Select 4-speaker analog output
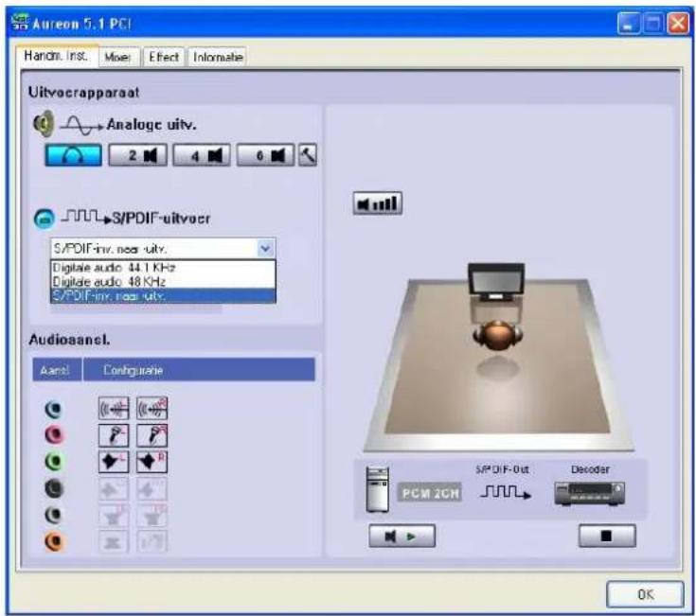The width and height of the screenshot is (696, 616). (202, 155)
